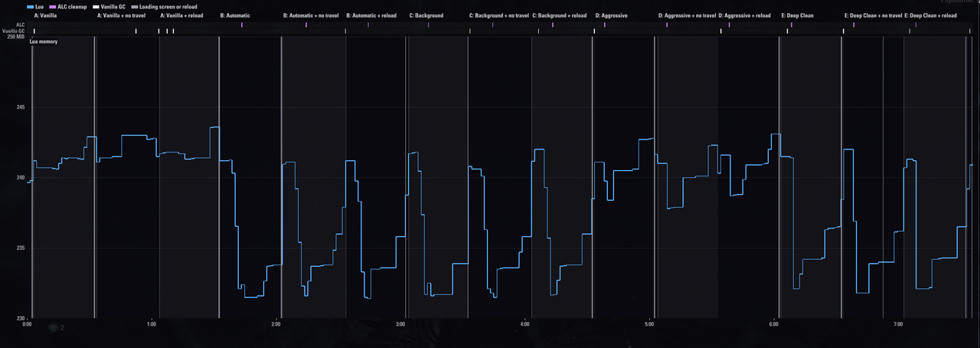Click the 240 y-axis value
This screenshot has height=348, width=980.
point(21,178)
